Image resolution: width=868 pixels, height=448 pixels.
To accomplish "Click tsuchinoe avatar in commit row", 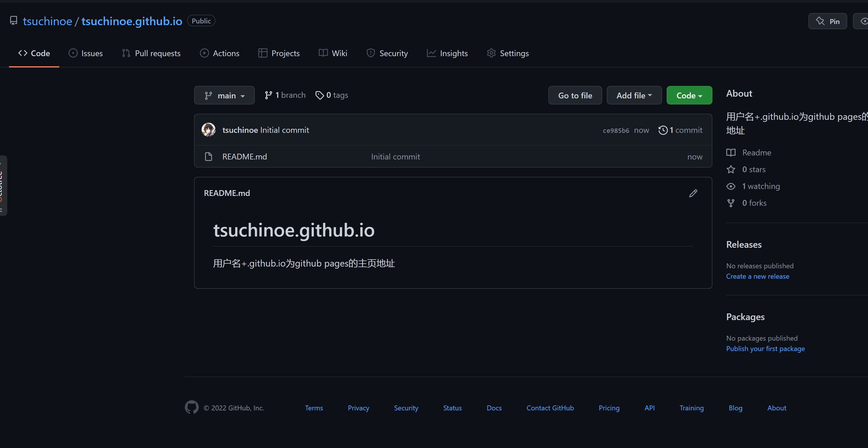I will [209, 130].
